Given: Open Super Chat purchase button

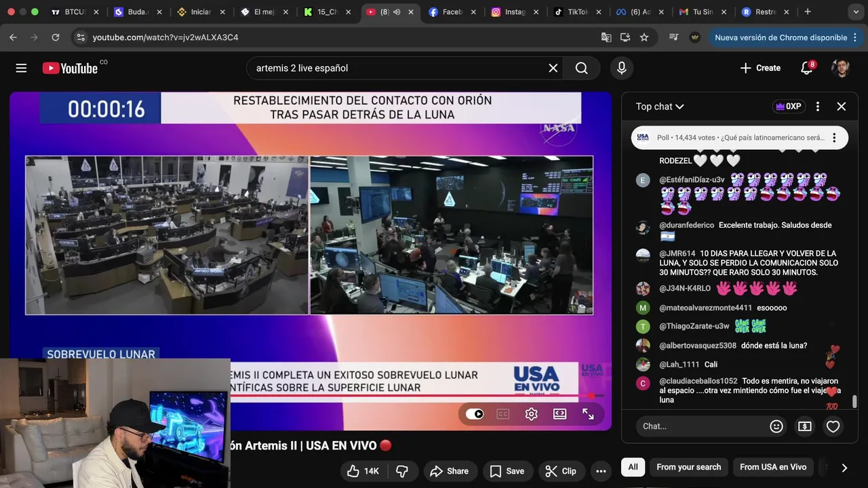Looking at the screenshot, I should point(805,426).
